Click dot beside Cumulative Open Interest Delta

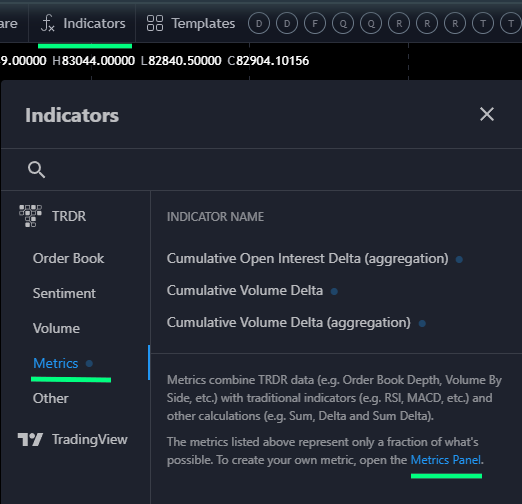point(459,259)
